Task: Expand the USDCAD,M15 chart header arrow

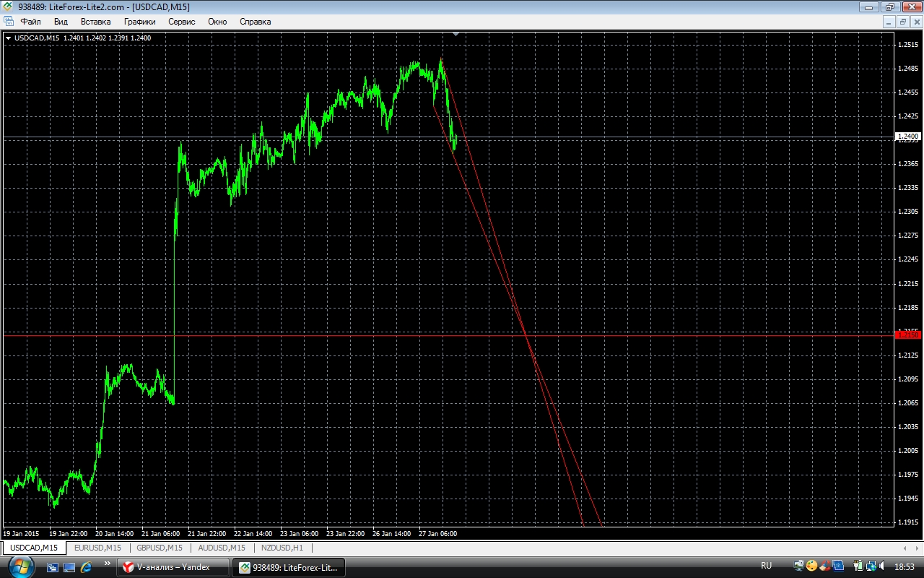Action: click(8, 38)
